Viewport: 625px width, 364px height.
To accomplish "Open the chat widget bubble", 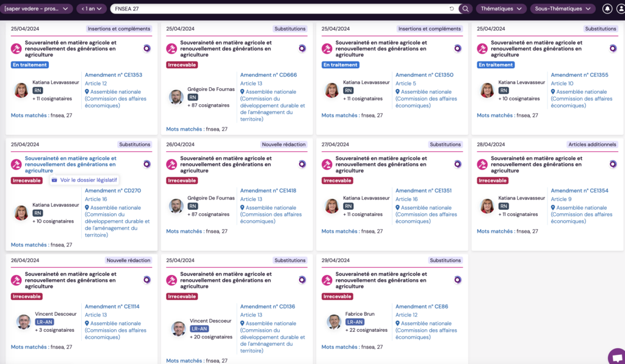I will click(616, 357).
